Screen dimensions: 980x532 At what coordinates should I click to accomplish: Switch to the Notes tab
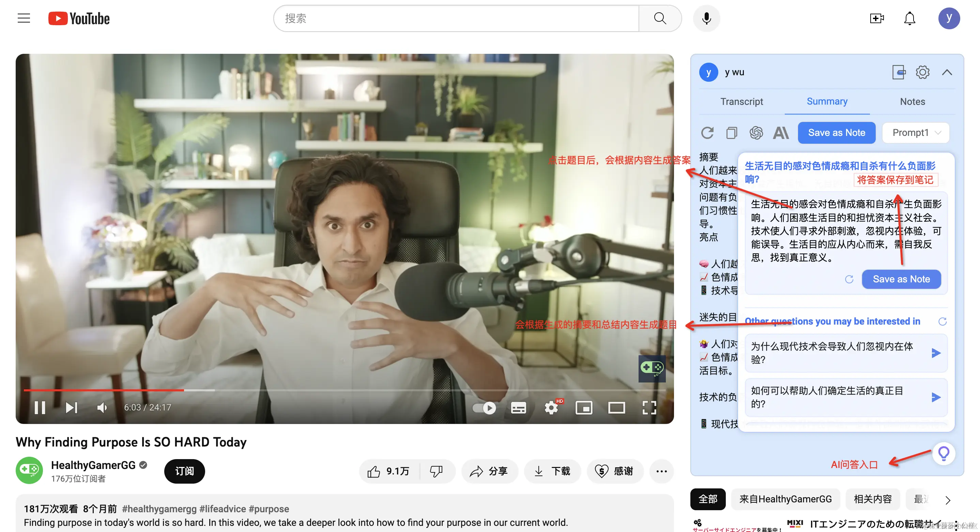tap(912, 101)
